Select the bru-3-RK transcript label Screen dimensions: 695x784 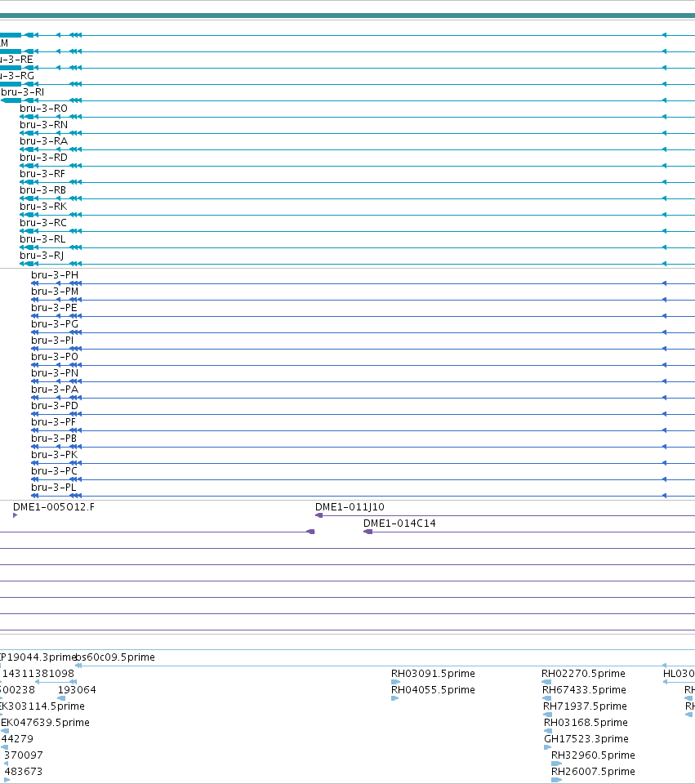(43, 207)
